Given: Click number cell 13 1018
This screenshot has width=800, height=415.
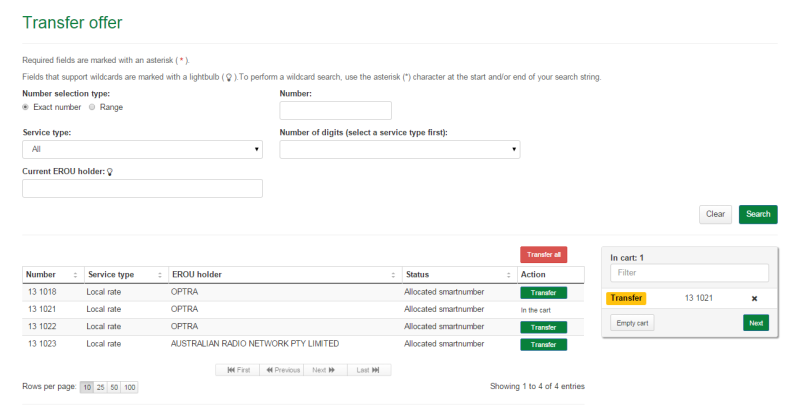Looking at the screenshot, I should point(42,292).
